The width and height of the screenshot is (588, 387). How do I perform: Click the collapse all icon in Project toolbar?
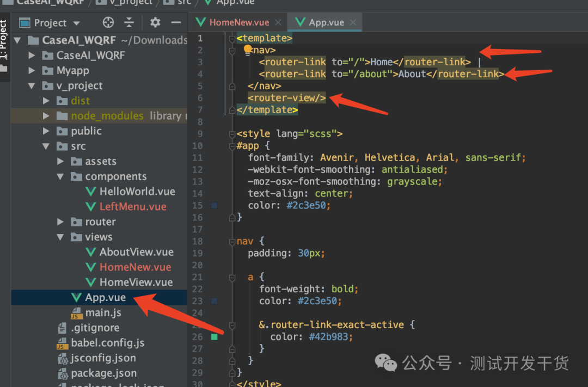point(129,22)
